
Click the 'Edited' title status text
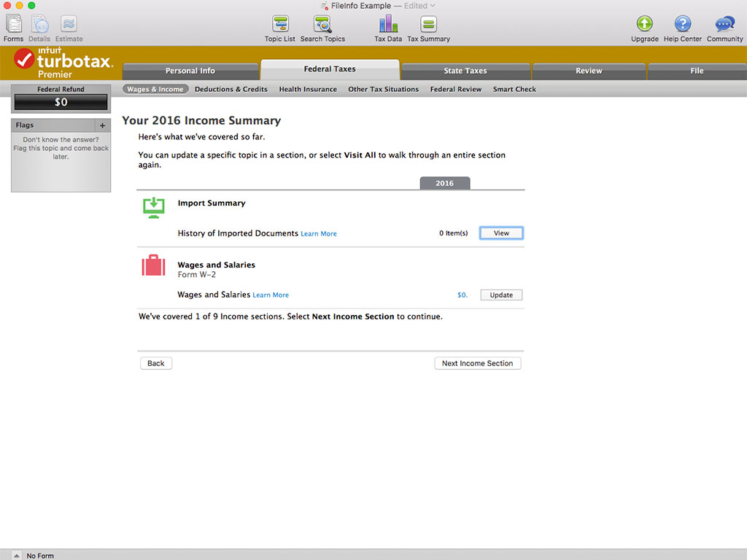click(416, 6)
